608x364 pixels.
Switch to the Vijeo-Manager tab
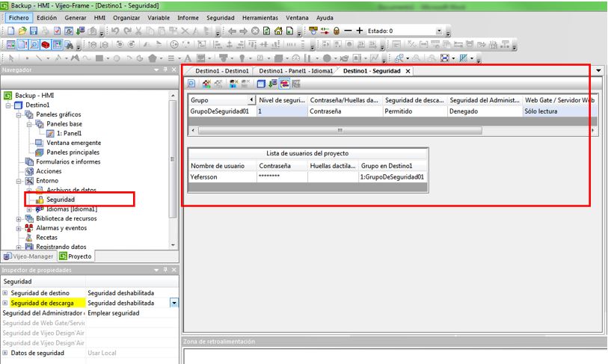pos(28,256)
